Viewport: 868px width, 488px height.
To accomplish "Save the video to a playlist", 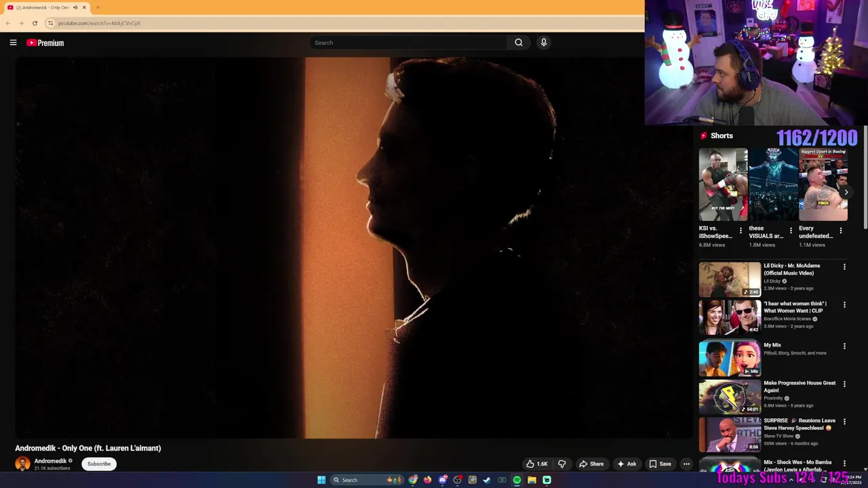I will (x=660, y=464).
